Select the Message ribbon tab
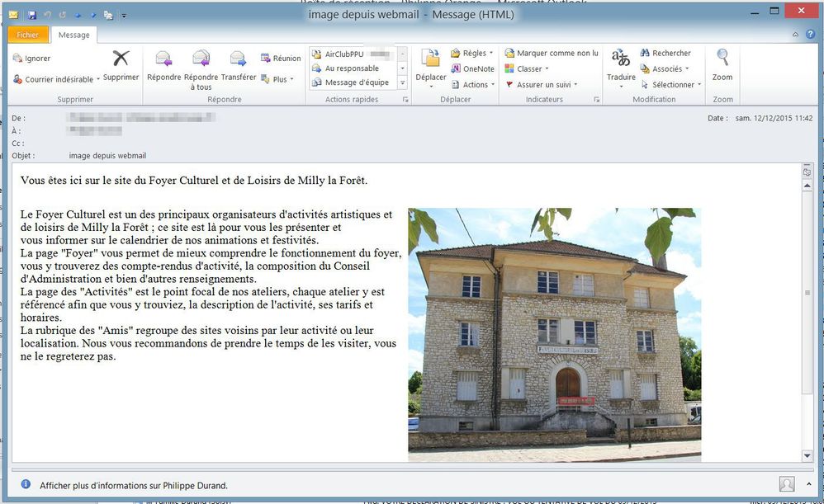This screenshot has width=824, height=504. (74, 35)
